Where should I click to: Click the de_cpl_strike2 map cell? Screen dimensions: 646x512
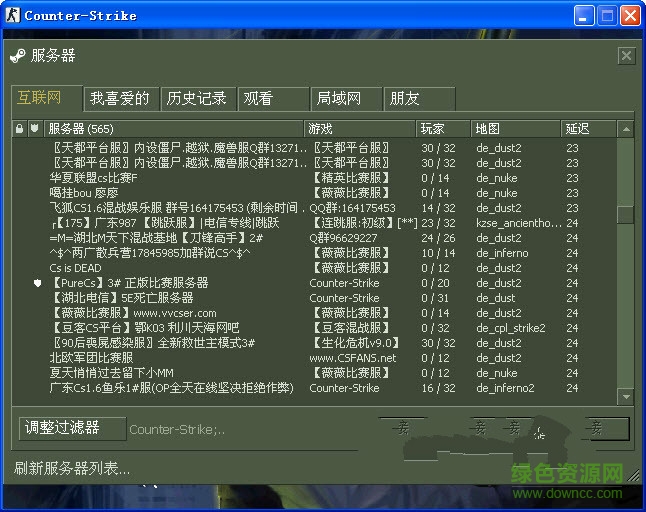[x=511, y=328]
